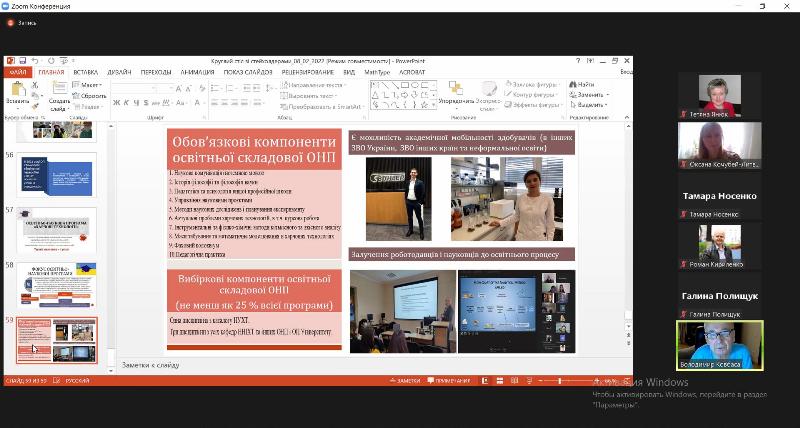Select slide 58 thumbnail in slide panel
This screenshot has height=428, width=800.
[x=56, y=284]
